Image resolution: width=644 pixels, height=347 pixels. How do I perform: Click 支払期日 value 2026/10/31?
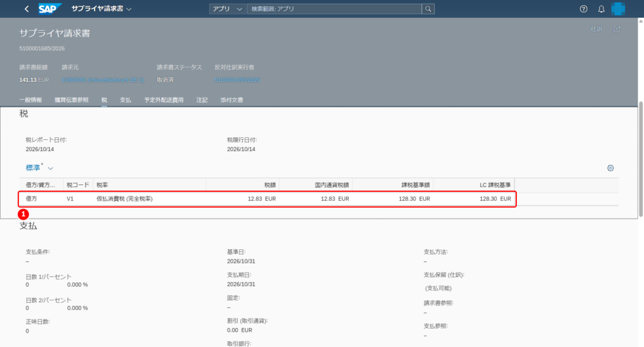tap(241, 284)
